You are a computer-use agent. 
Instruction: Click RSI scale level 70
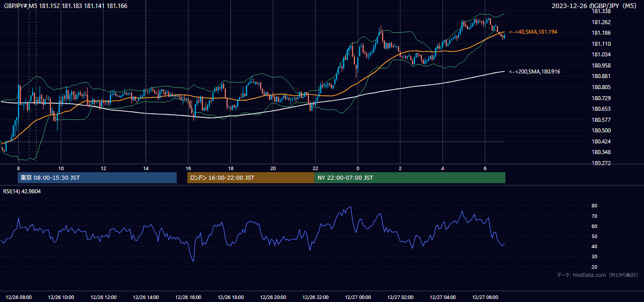coord(595,216)
